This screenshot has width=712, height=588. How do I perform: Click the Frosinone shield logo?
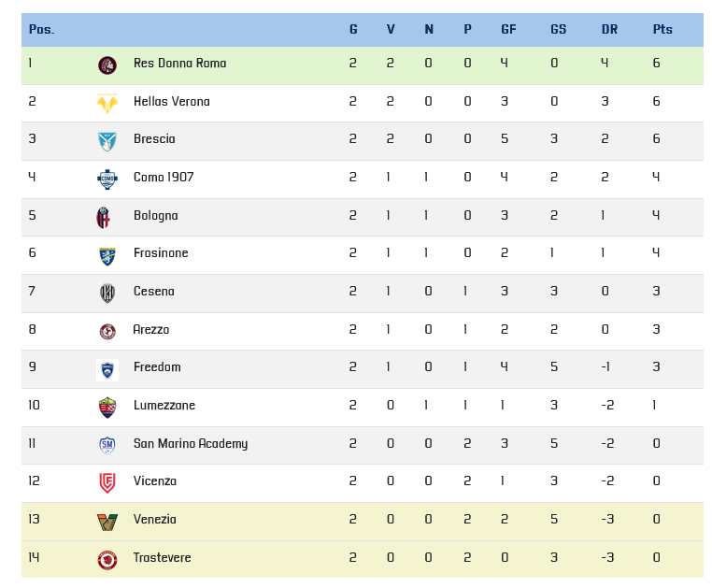tap(107, 256)
